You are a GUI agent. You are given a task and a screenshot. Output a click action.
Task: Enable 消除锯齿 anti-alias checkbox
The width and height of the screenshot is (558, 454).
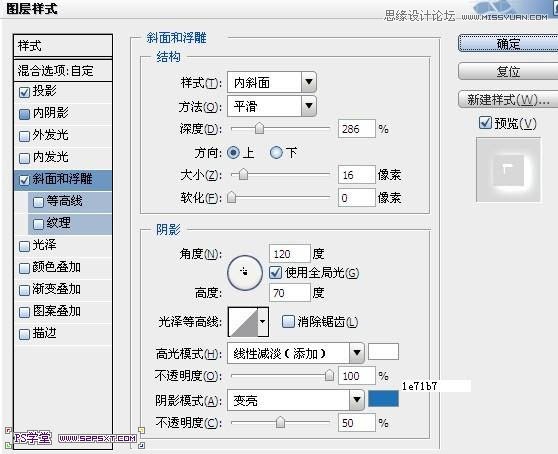tap(288, 321)
